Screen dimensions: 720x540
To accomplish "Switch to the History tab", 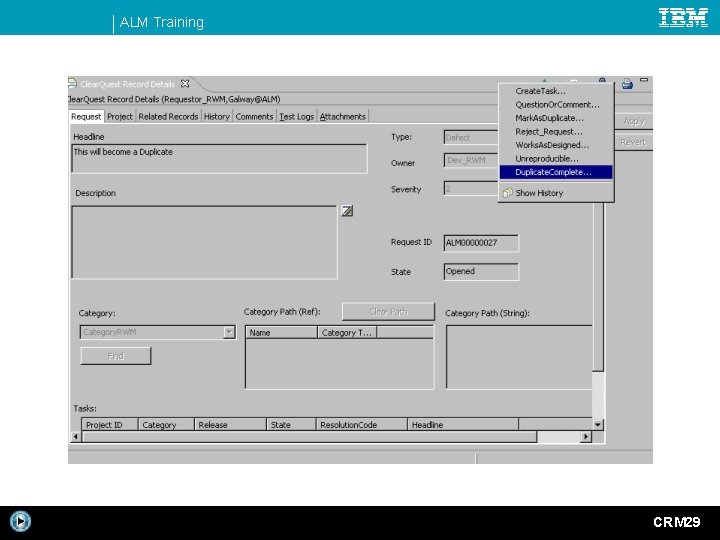I will tap(217, 117).
